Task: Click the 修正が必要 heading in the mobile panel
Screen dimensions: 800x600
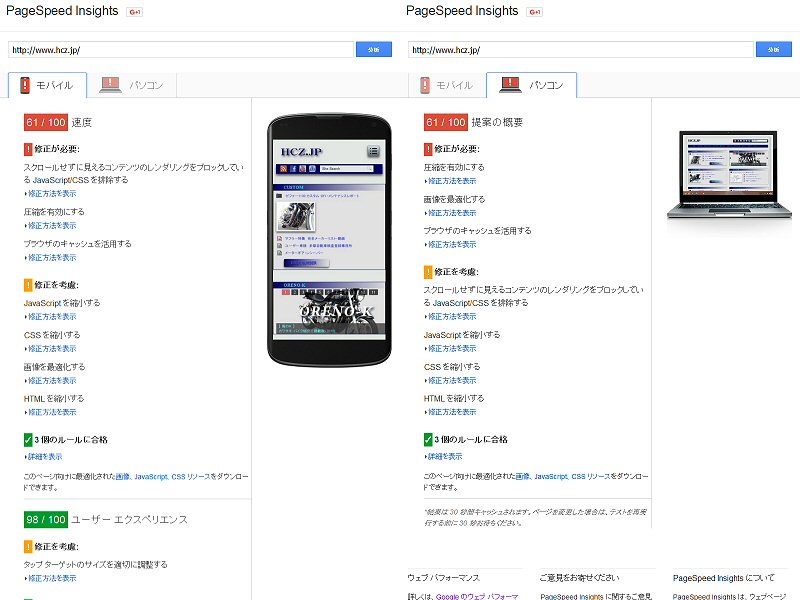Action: [57, 149]
